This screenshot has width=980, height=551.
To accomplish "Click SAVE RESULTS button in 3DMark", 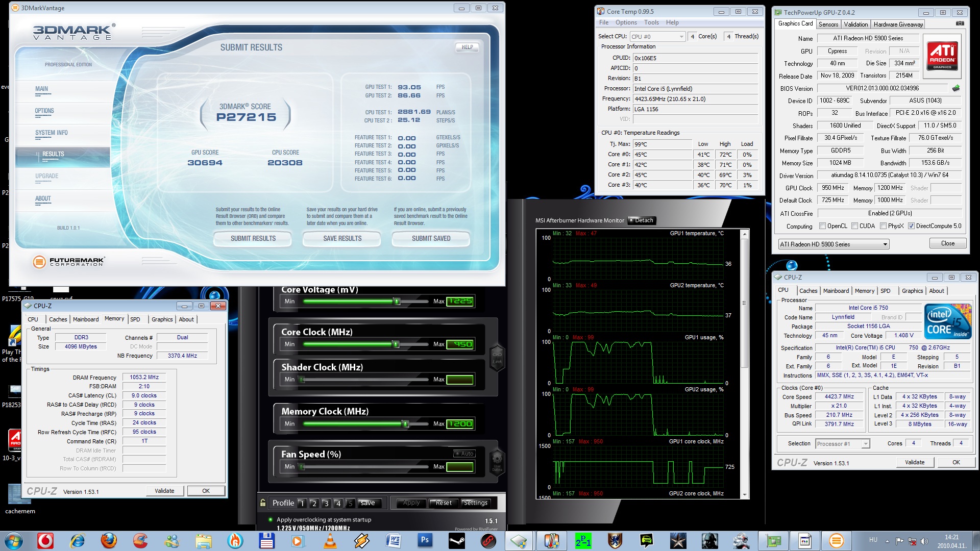I will 342,238.
